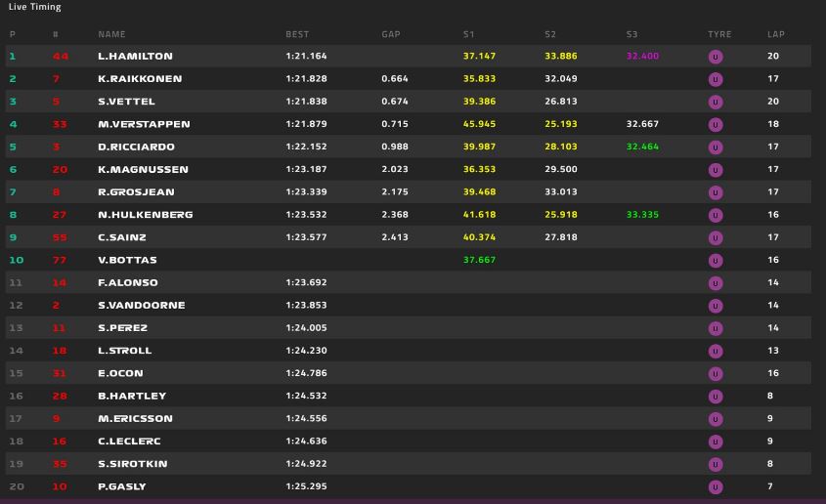The image size is (826, 504).
Task: Click Vettel's best time 1:21.838
Action: coord(306,101)
